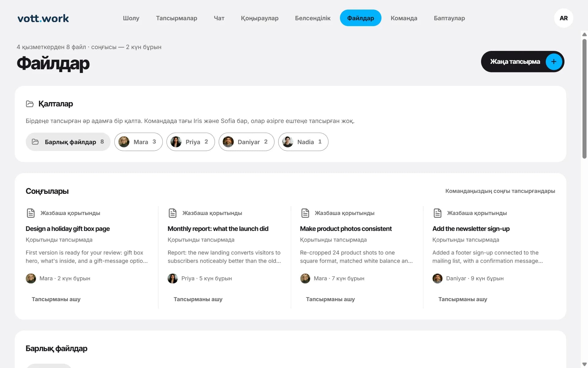Open task for Add the newsletter sign-up

click(463, 299)
